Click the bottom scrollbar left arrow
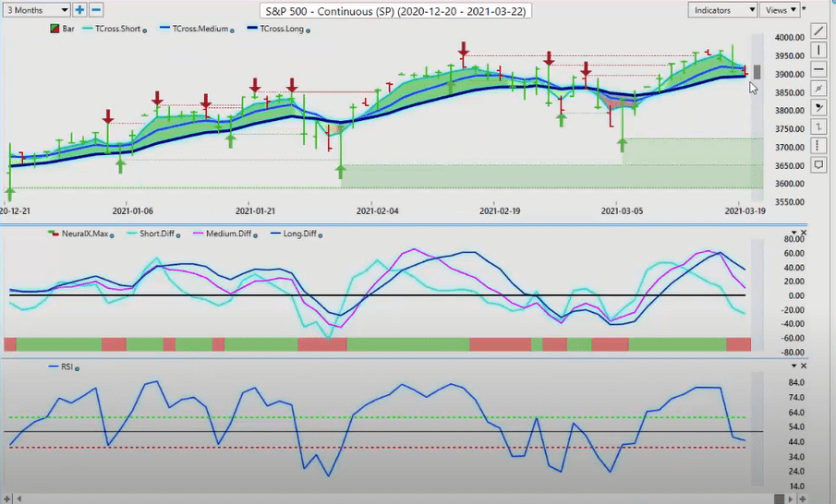Image resolution: width=836 pixels, height=504 pixels. click(x=19, y=499)
